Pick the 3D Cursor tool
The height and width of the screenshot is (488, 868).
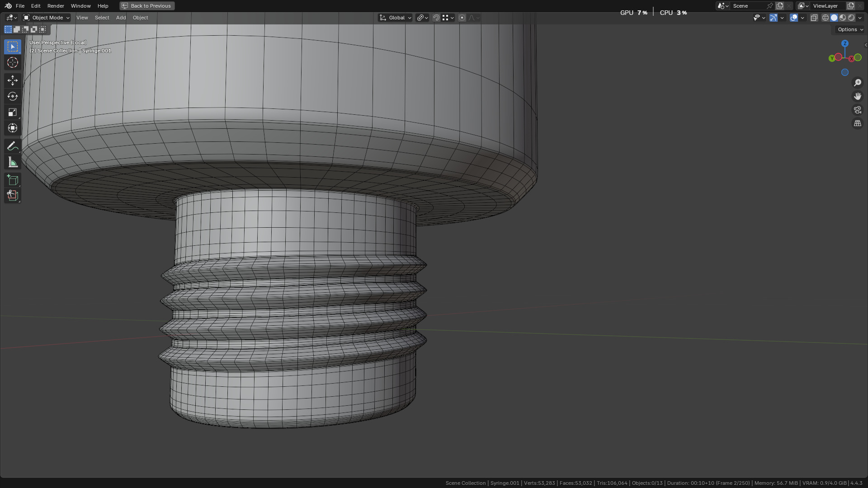coord(13,62)
